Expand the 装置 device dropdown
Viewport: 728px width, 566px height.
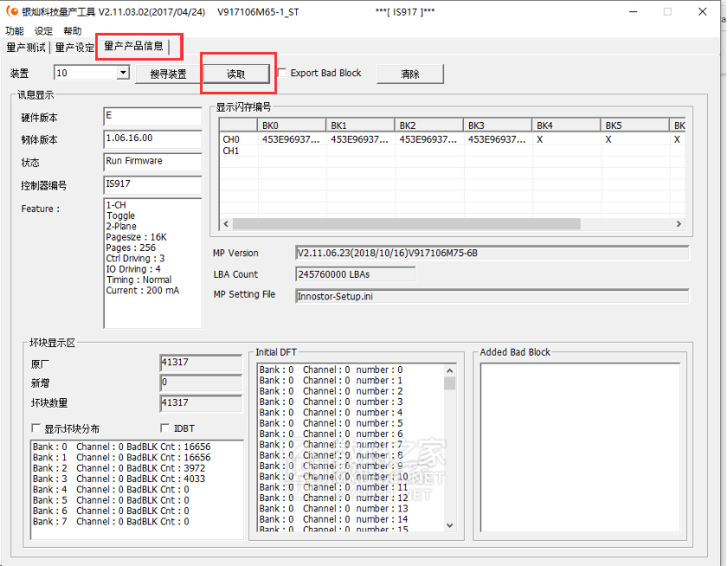[122, 74]
